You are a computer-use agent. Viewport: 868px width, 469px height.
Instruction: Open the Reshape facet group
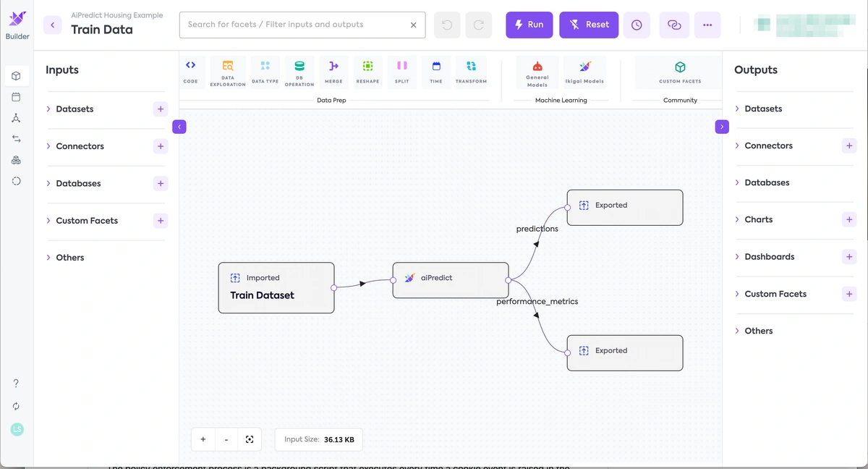click(x=367, y=72)
